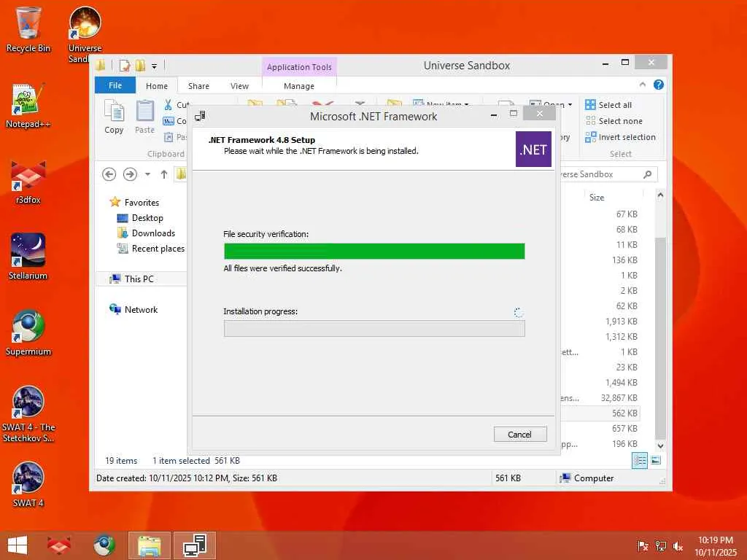Click the Action Center flag tray icon

[x=643, y=546]
